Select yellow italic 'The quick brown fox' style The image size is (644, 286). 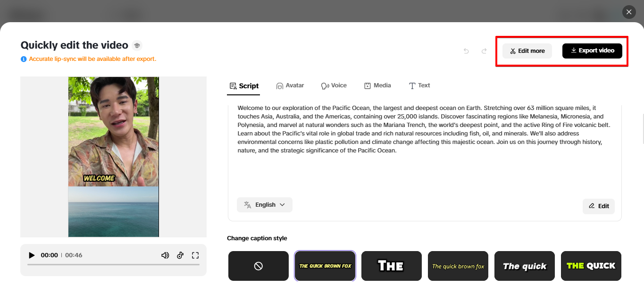point(458,266)
